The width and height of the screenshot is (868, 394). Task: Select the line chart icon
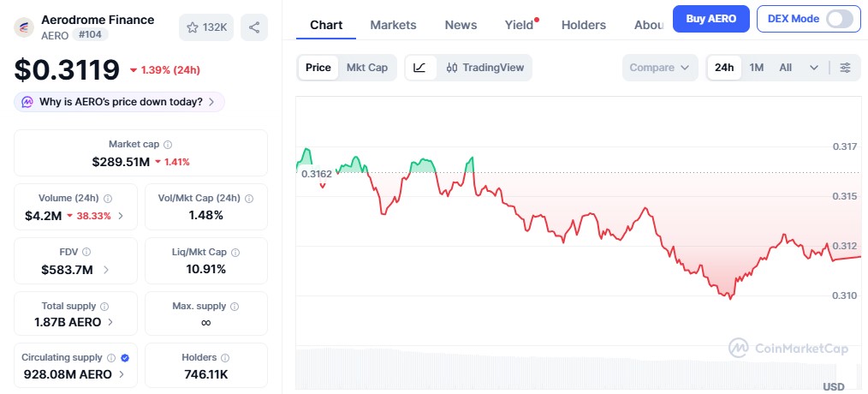(x=420, y=68)
